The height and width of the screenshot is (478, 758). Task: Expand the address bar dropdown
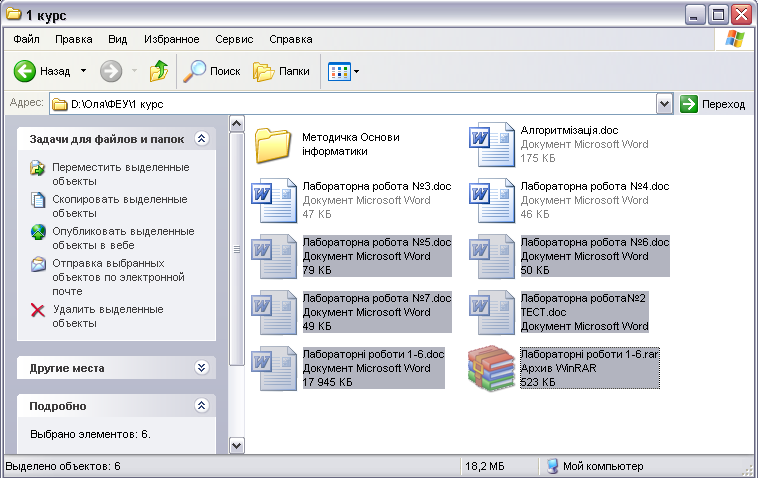tap(664, 104)
